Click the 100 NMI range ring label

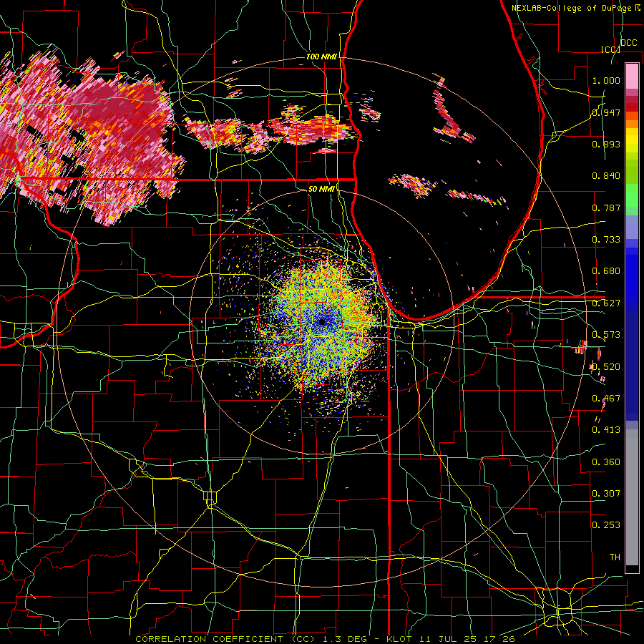pyautogui.click(x=321, y=57)
